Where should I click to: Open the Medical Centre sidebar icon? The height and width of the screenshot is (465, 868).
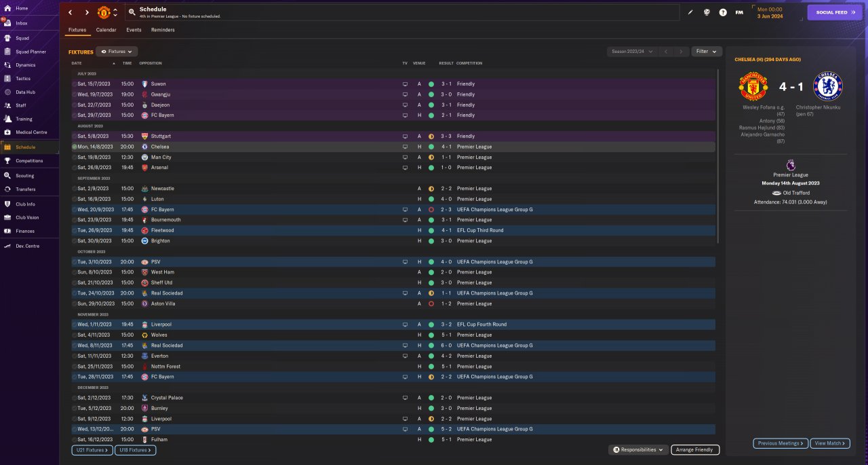(x=7, y=132)
